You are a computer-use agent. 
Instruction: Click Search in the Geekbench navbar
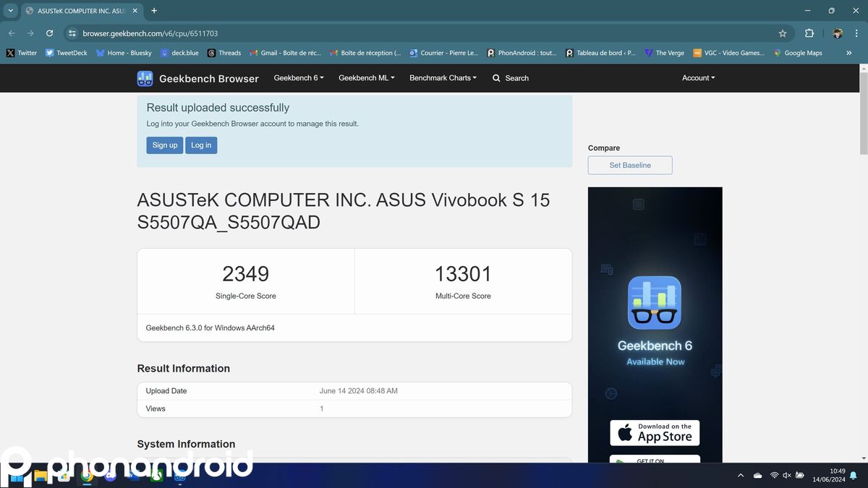[x=511, y=78]
